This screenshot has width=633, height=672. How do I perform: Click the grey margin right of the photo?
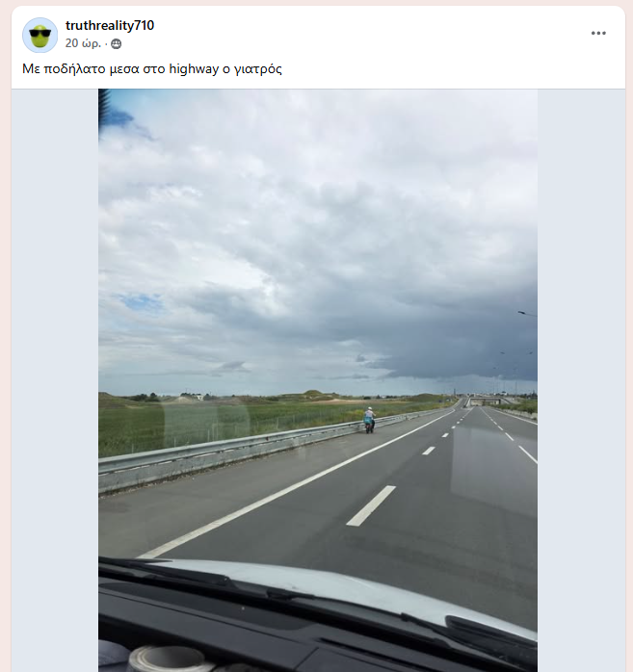[x=581, y=380]
